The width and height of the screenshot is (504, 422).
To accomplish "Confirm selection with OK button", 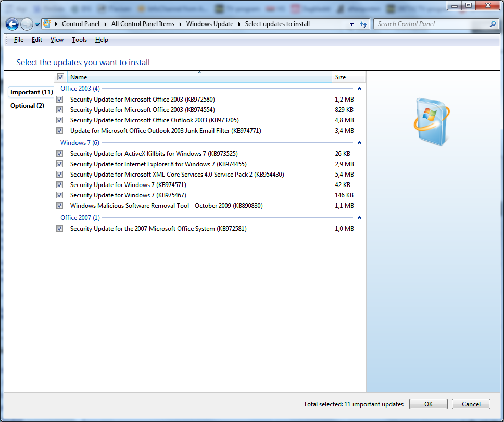I will (x=428, y=404).
